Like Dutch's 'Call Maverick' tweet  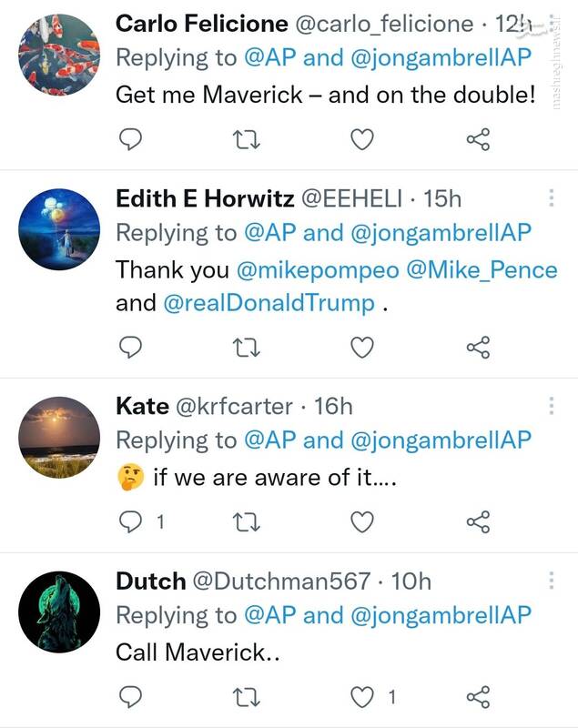pos(362,697)
